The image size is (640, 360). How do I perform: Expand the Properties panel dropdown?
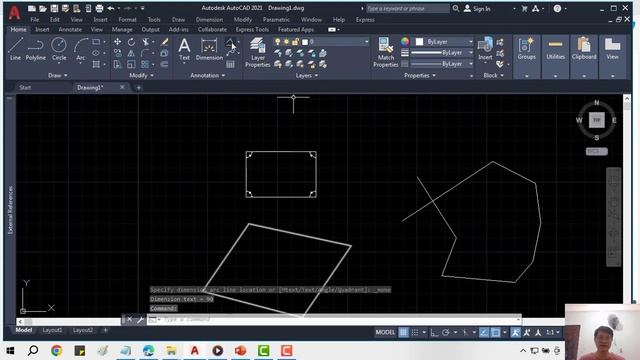[420, 76]
